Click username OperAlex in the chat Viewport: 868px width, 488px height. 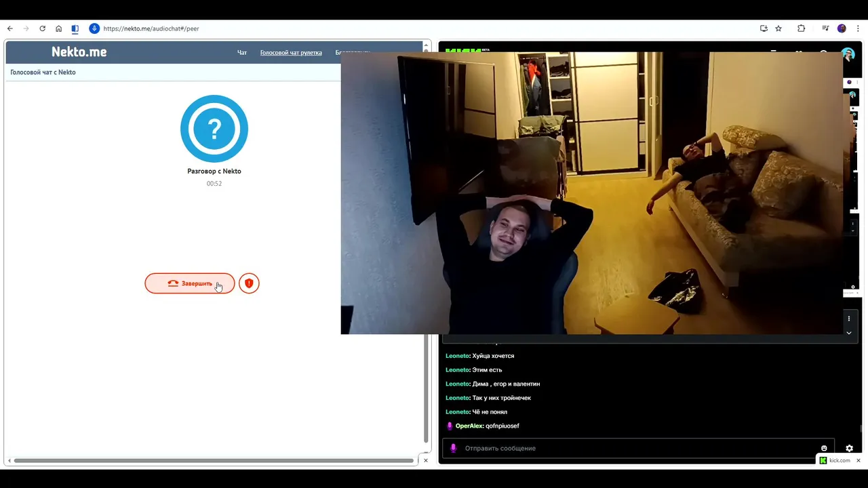click(x=469, y=426)
